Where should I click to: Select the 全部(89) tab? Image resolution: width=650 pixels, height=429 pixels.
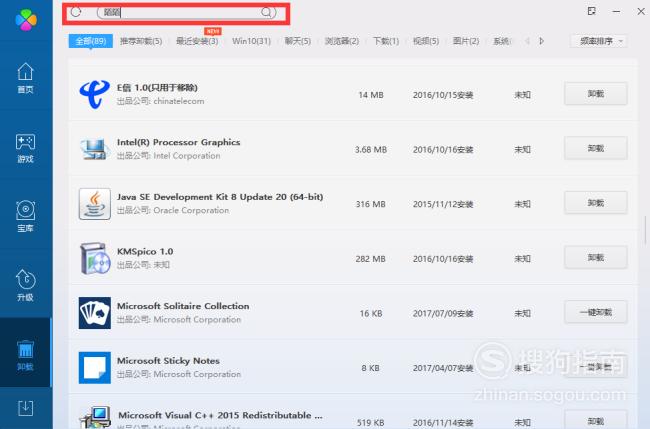[91, 41]
